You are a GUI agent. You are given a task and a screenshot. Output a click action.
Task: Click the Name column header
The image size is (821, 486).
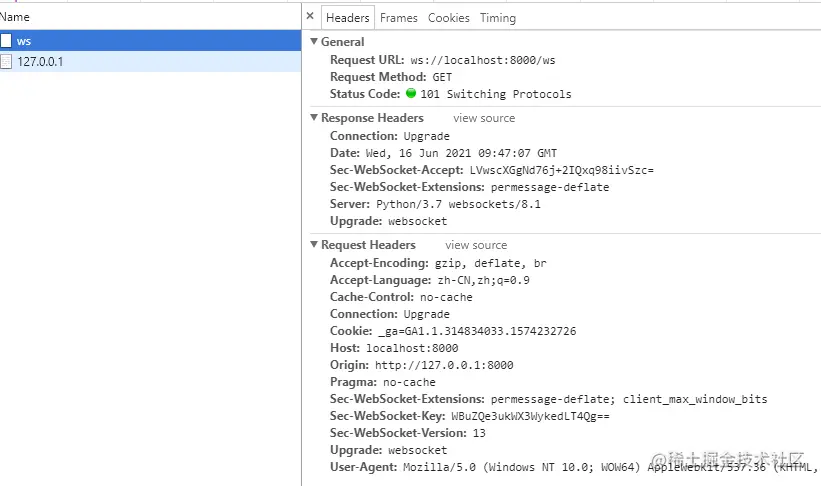click(x=15, y=17)
